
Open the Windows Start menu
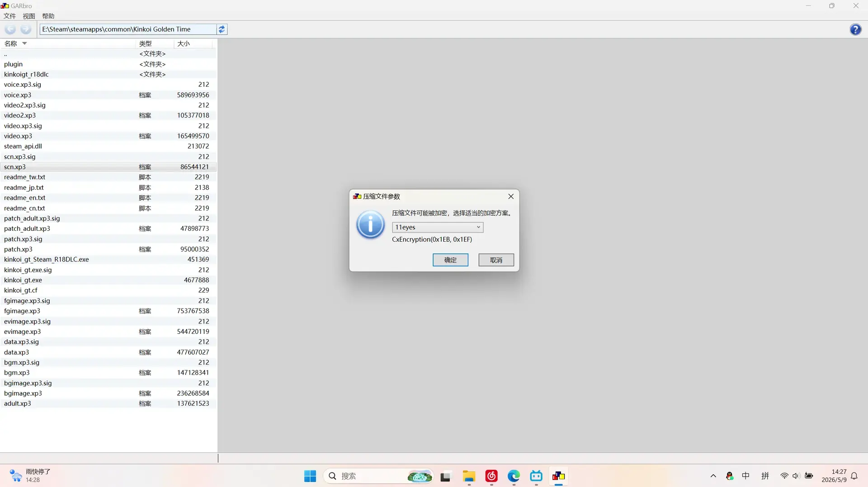click(x=310, y=476)
